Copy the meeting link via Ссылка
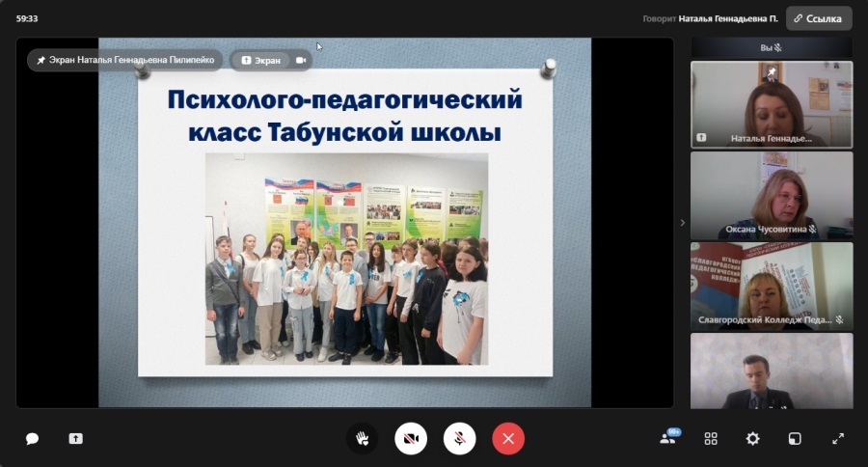 click(x=819, y=18)
